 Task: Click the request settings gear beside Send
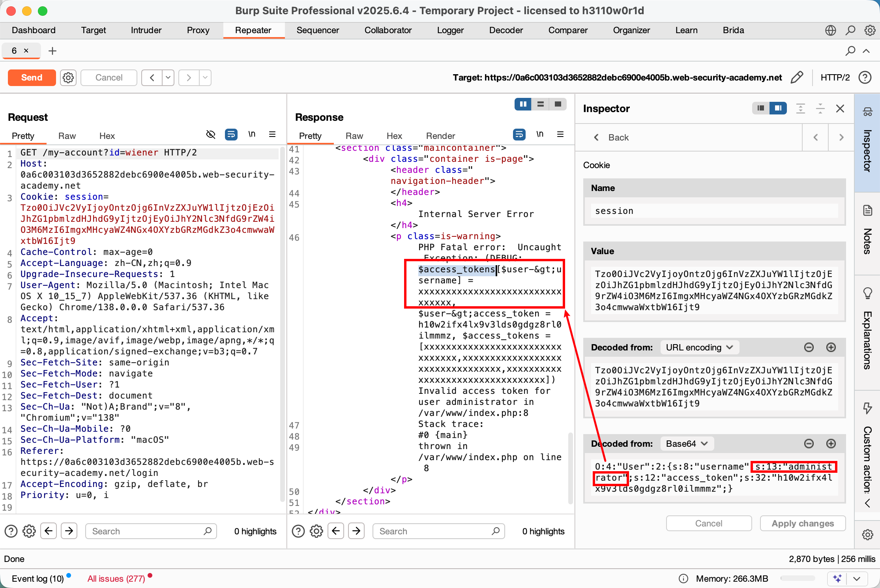coord(68,78)
